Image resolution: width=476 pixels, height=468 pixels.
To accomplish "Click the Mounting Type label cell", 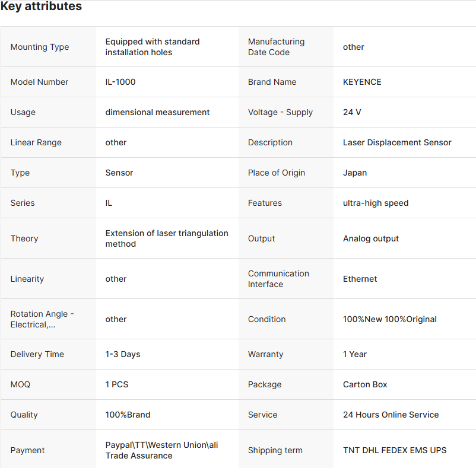I will (40, 47).
